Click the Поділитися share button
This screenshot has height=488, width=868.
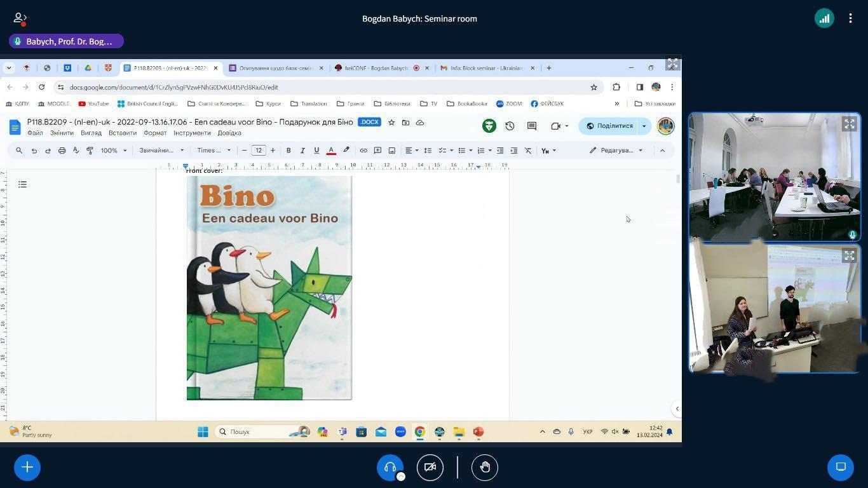[x=609, y=126]
